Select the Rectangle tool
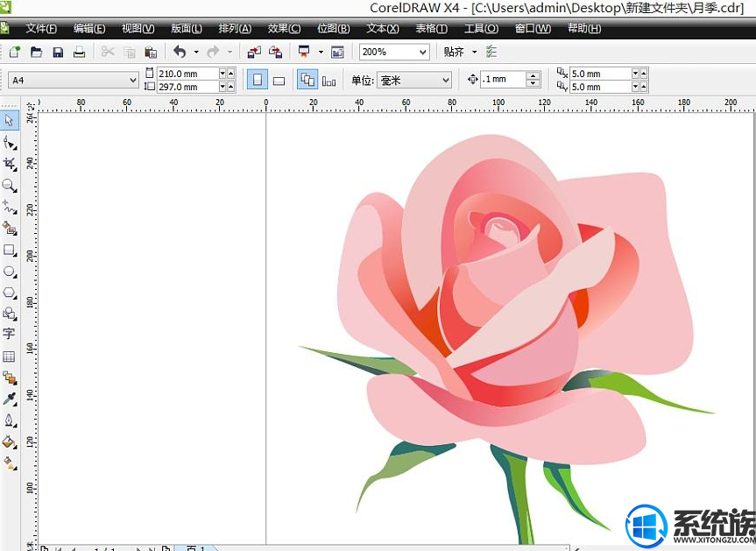This screenshot has width=756, height=551. [x=10, y=250]
